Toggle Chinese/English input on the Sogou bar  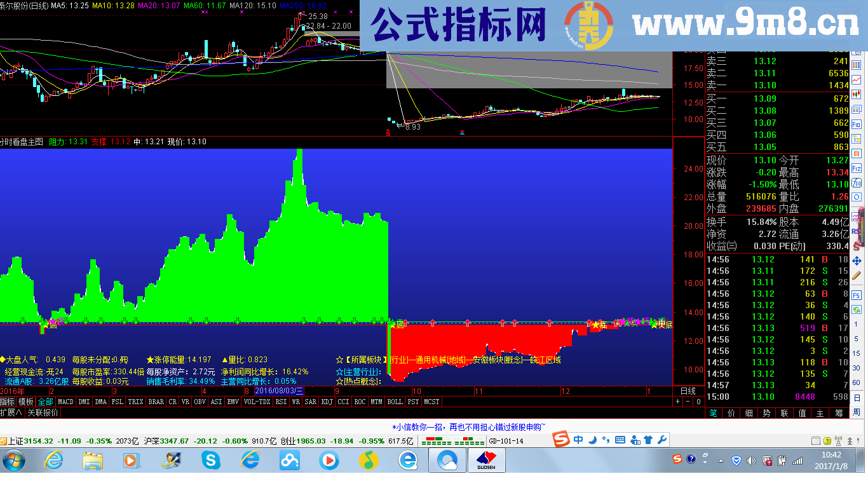point(578,439)
